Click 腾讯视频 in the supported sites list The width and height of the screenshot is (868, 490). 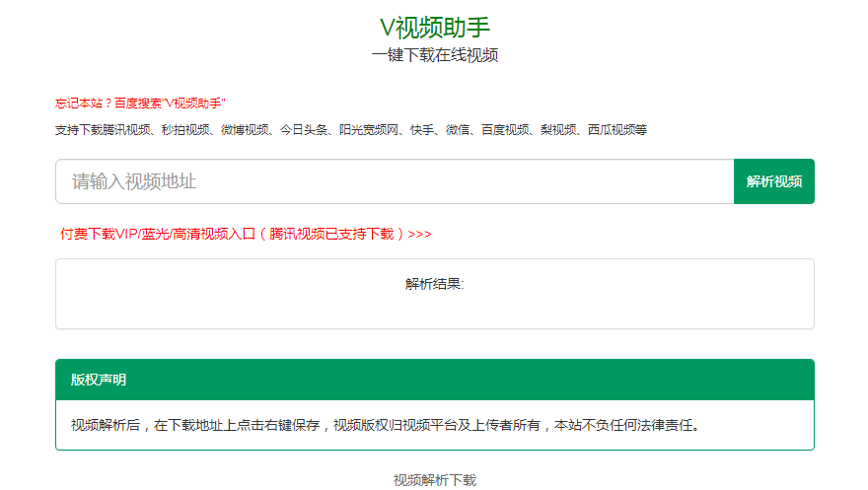coord(126,130)
